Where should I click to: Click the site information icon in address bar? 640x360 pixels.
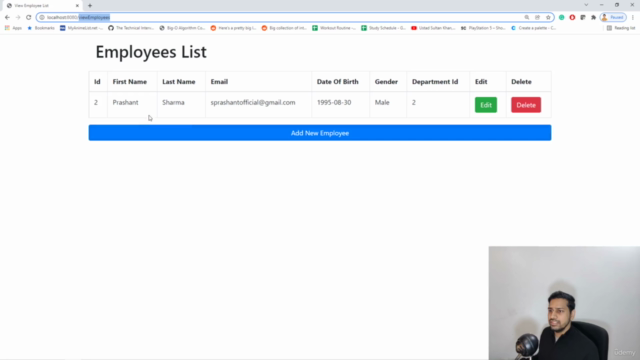tap(42, 17)
